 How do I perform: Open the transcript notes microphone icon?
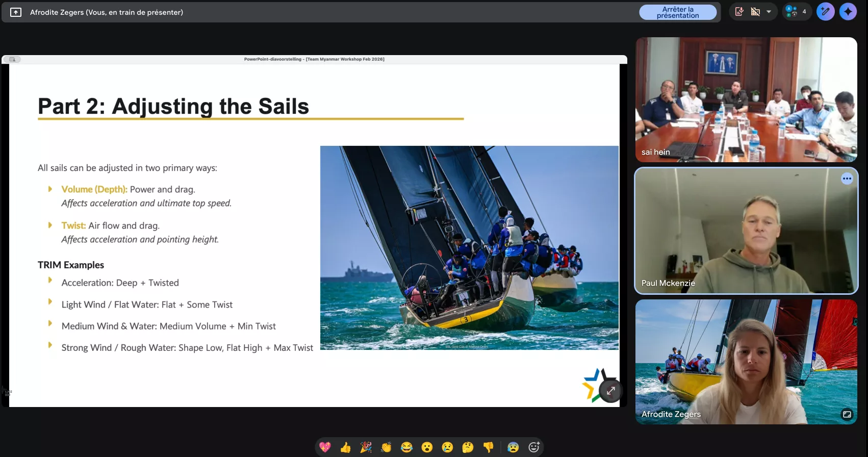(739, 12)
